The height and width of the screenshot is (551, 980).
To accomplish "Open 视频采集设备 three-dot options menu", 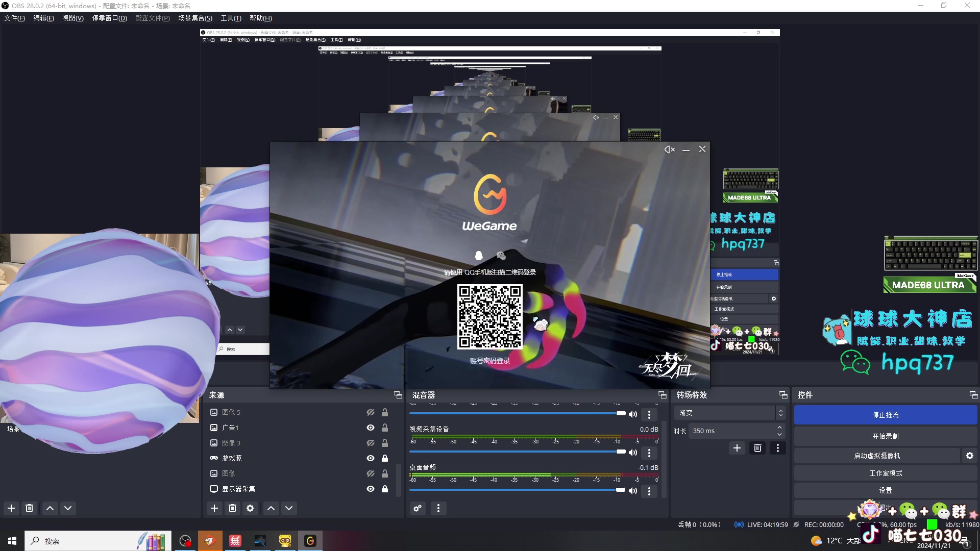I will coord(649,453).
